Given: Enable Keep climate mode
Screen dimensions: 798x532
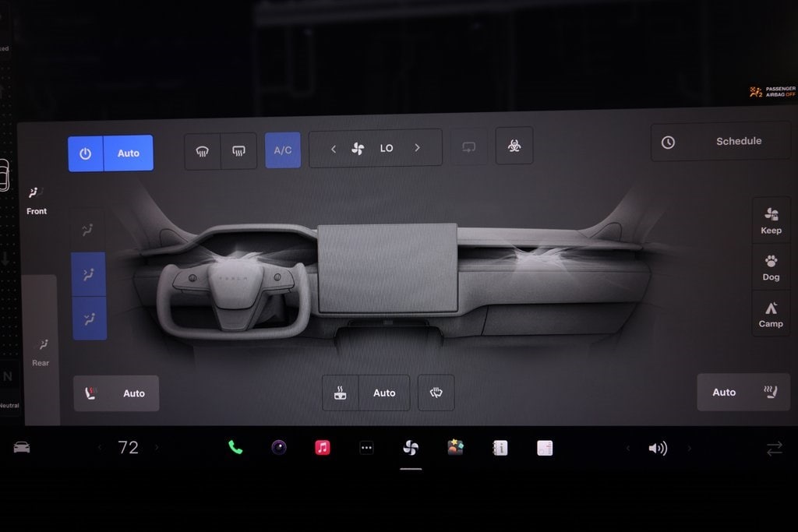Looking at the screenshot, I should [771, 220].
